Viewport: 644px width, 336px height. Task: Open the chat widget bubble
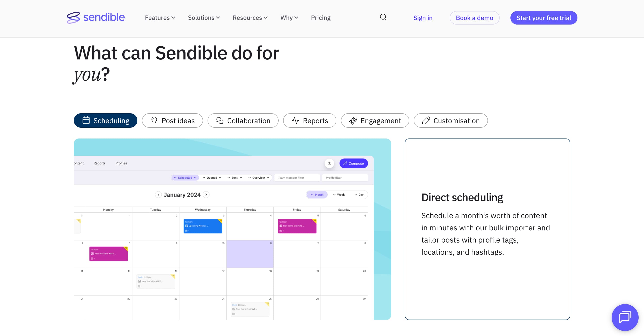(625, 318)
